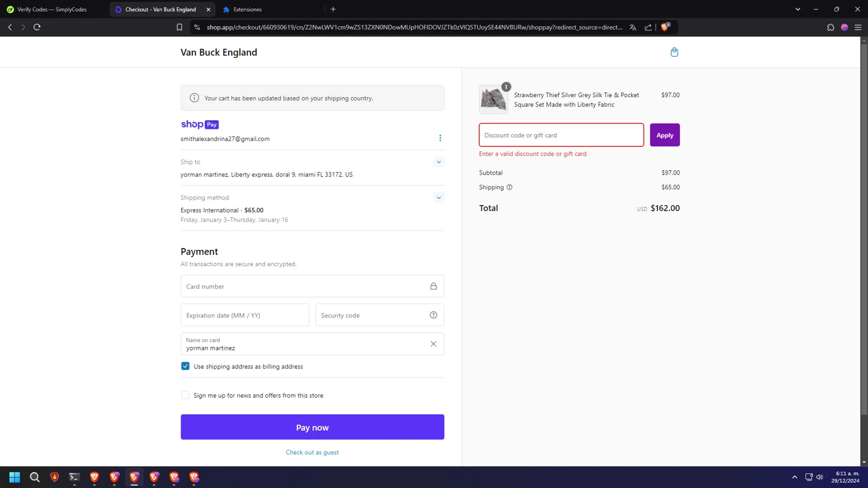
Task: Open the terminal app in taskbar
Action: point(74,477)
